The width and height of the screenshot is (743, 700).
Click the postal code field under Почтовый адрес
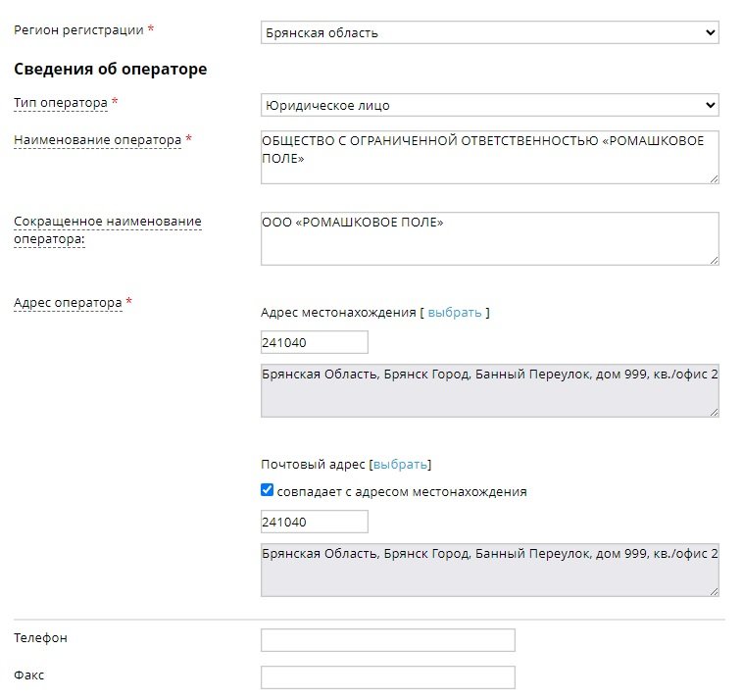click(x=314, y=522)
